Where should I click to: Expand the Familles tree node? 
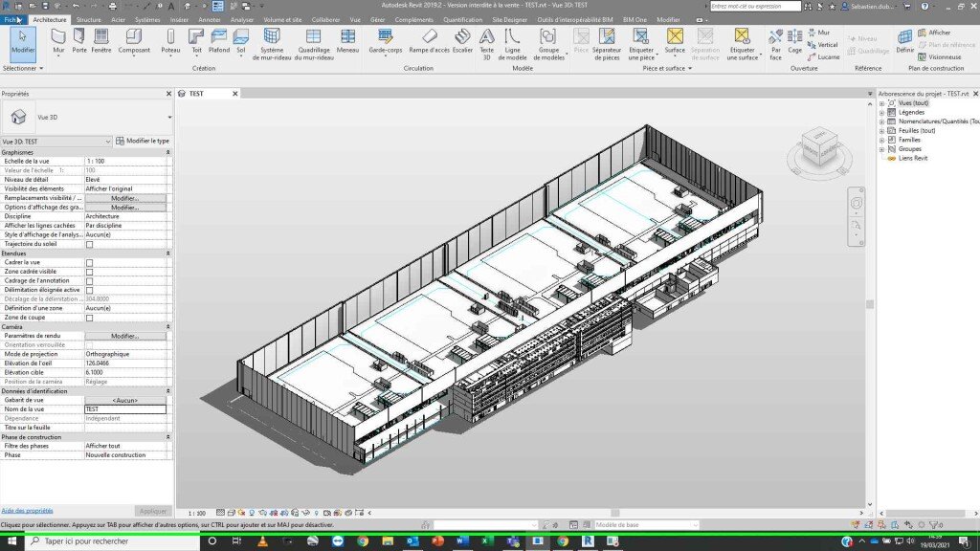(881, 140)
